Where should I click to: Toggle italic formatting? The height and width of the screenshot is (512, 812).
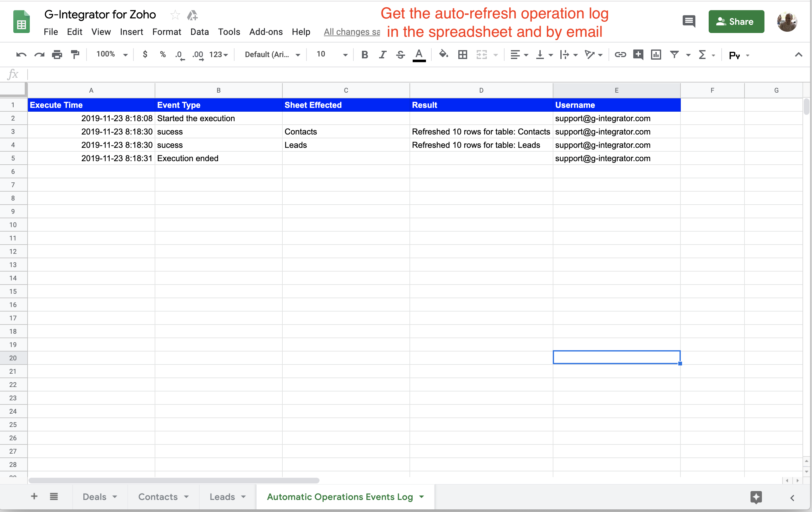point(383,54)
